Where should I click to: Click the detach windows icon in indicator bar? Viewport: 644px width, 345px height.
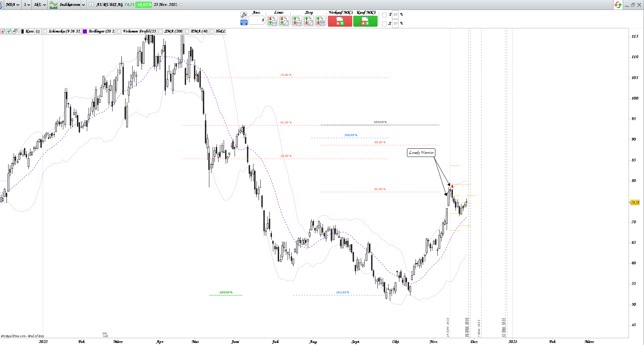15,31
